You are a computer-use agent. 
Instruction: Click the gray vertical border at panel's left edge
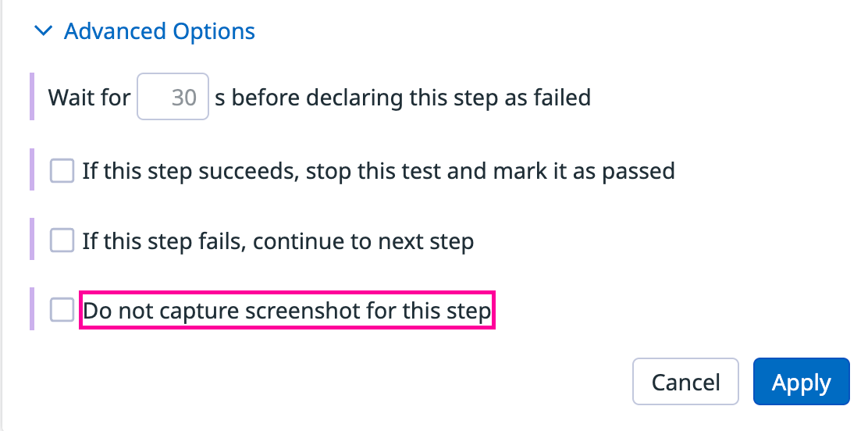2,215
